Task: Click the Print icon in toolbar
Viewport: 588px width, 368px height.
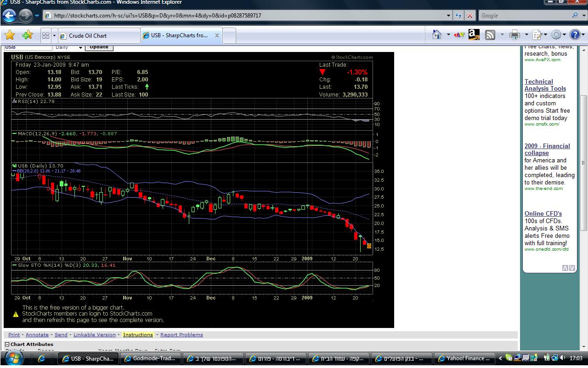Action: 515,35
